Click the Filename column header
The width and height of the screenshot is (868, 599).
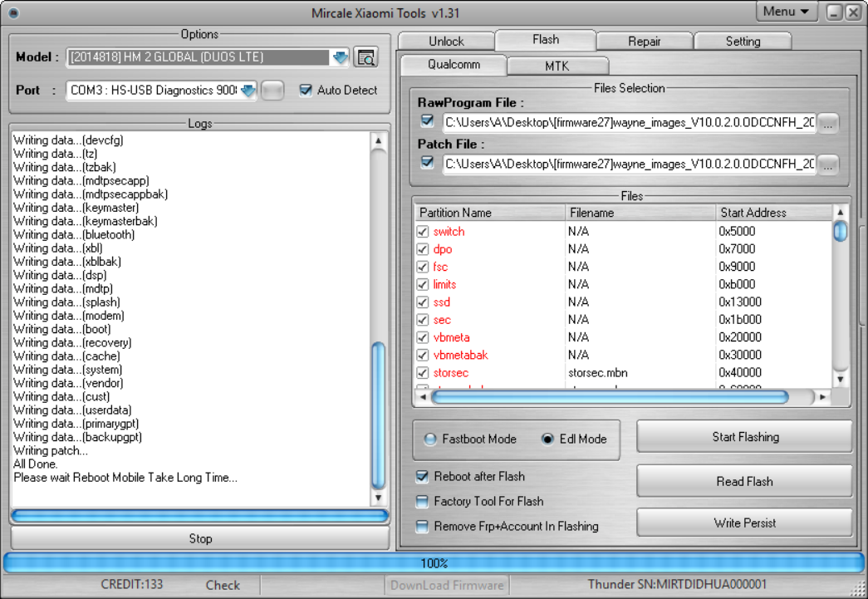[640, 213]
